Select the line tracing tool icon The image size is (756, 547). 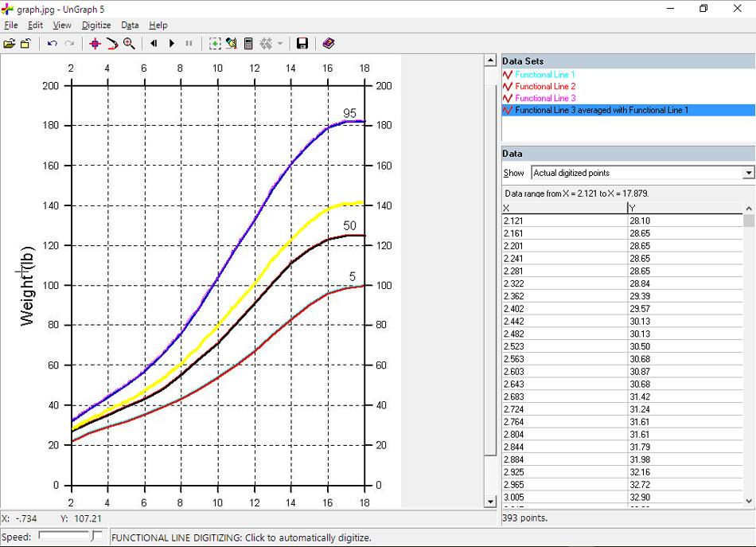click(112, 44)
